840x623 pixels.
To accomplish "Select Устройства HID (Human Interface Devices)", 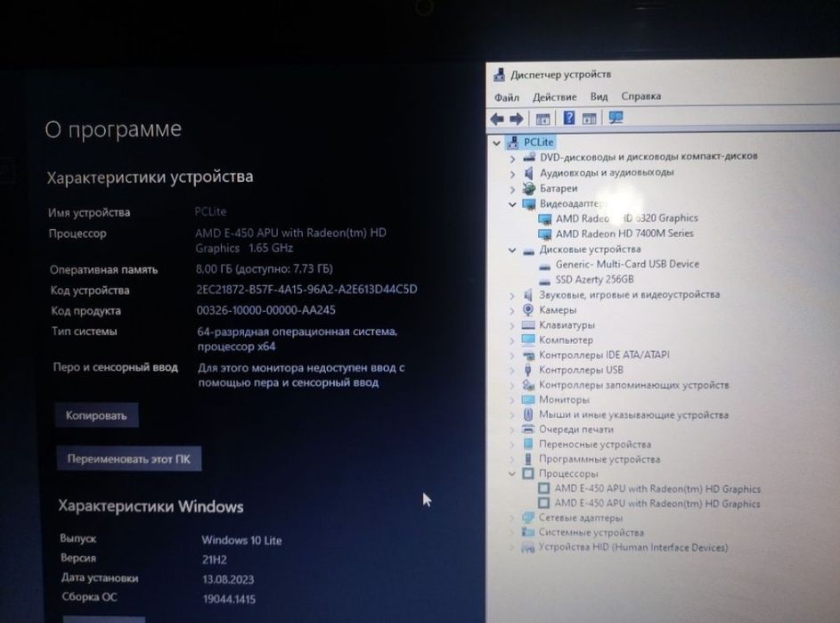I will click(x=632, y=547).
